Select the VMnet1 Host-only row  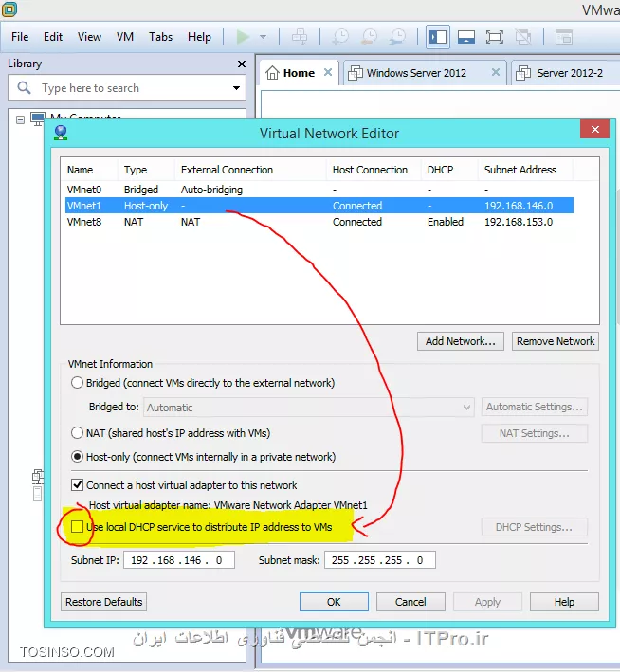[x=319, y=206]
